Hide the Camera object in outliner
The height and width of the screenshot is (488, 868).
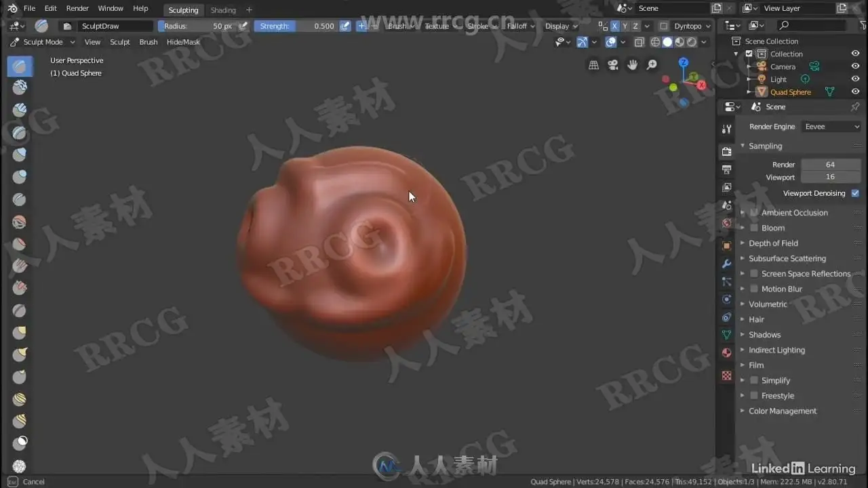855,66
